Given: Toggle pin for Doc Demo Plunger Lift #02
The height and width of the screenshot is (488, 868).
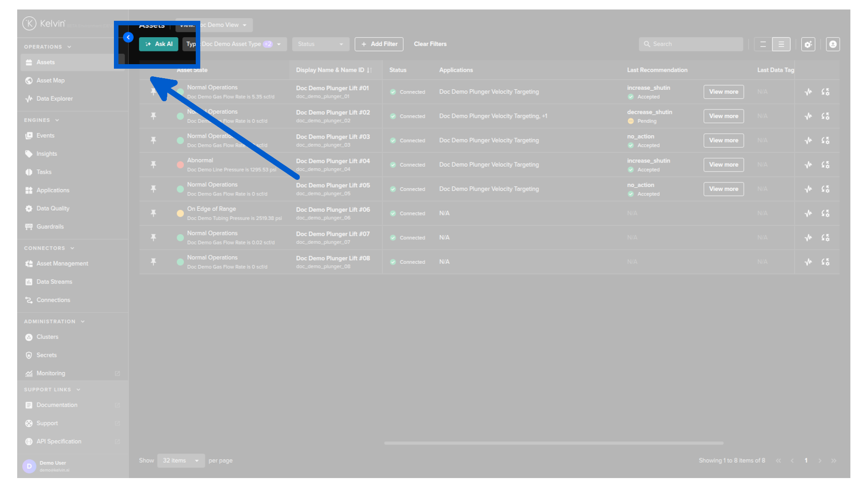Looking at the screenshot, I should [x=153, y=116].
